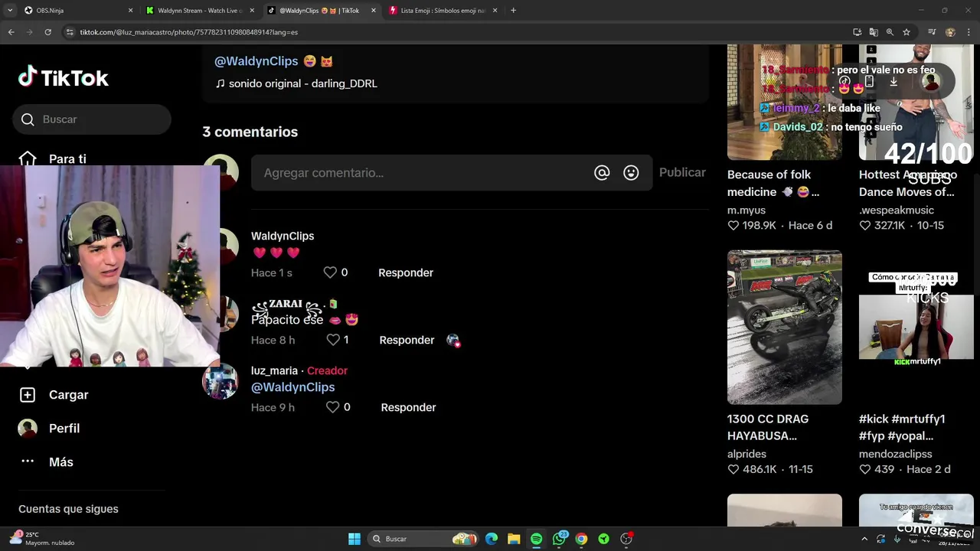Click the TikTok logo
Screen dimensions: 980x551
(x=64, y=77)
